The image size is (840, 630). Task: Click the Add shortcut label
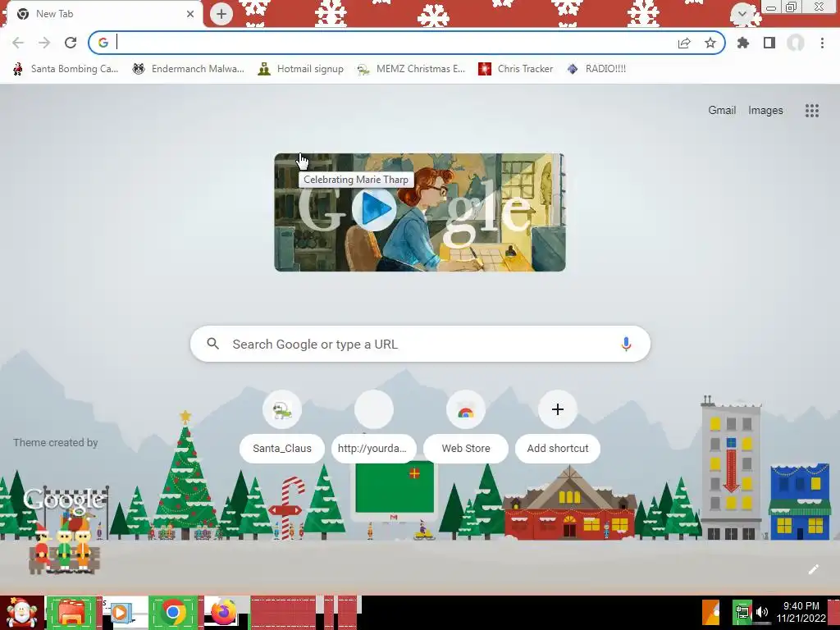pyautogui.click(x=558, y=449)
